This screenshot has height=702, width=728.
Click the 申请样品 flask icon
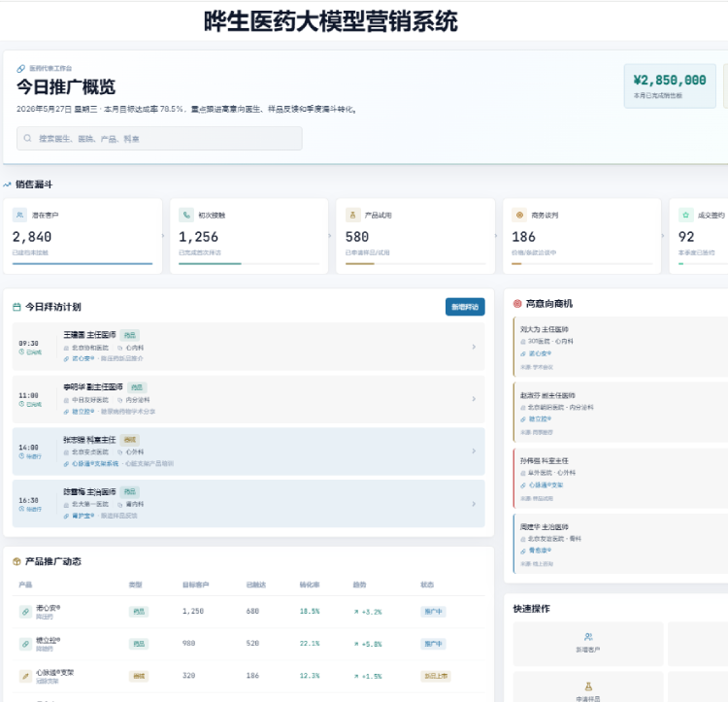[588, 686]
